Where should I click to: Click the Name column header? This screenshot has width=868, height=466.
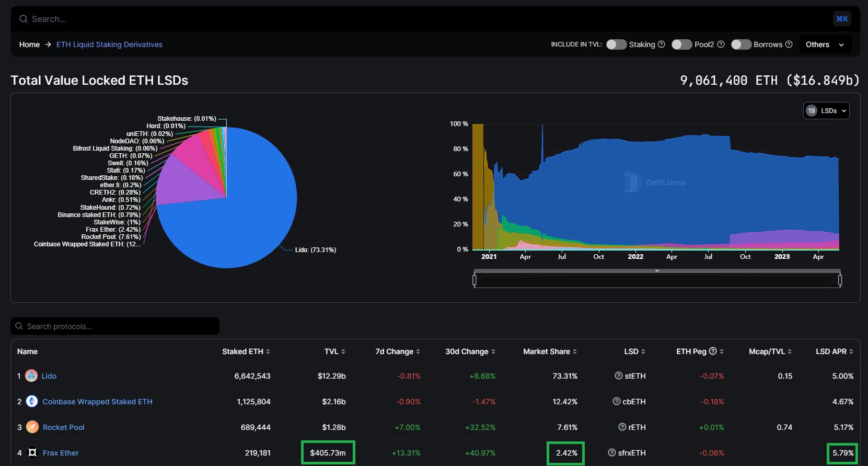pyautogui.click(x=27, y=351)
